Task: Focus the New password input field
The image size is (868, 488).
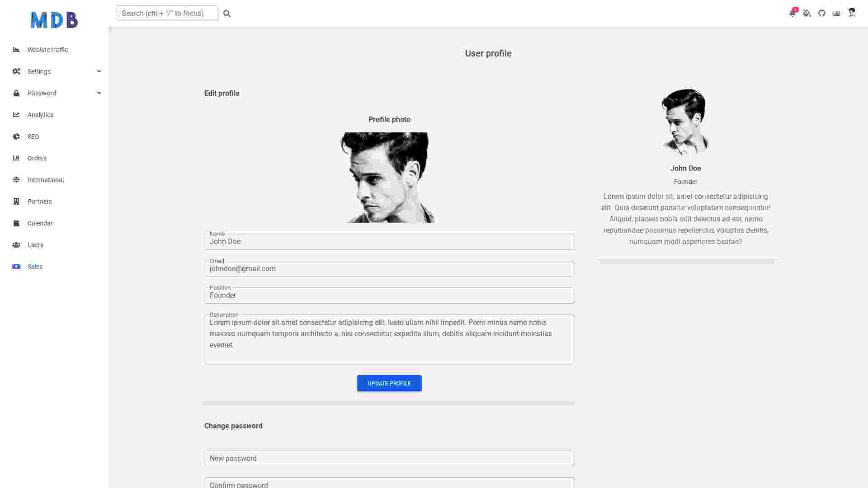Action: click(x=389, y=458)
